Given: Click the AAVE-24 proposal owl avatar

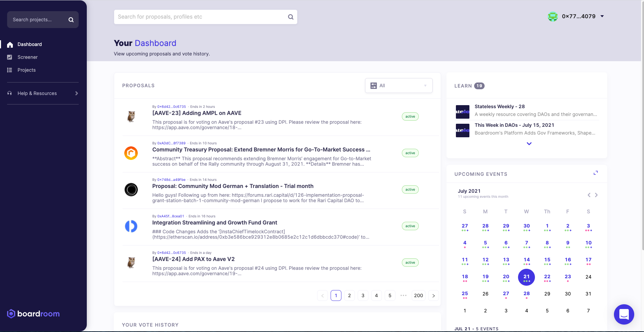Looking at the screenshot, I should pos(131,263).
